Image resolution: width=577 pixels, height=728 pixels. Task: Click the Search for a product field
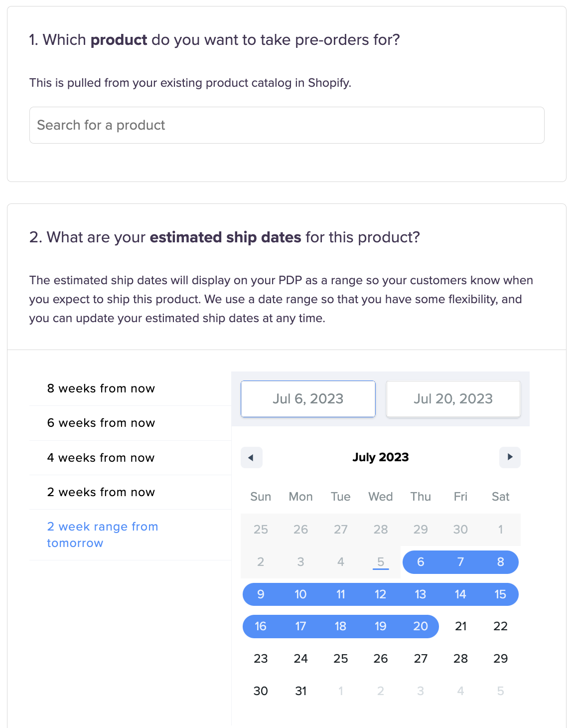click(287, 125)
